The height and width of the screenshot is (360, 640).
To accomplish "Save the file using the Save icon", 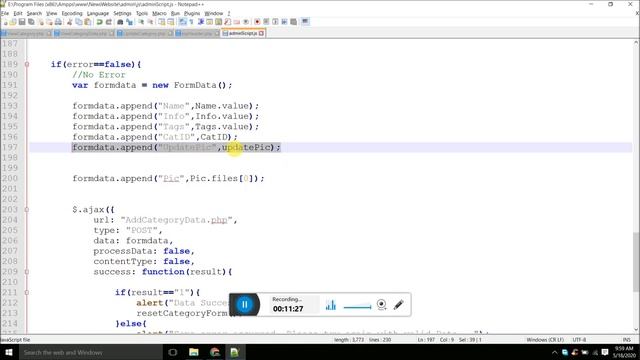I will tap(22, 22).
